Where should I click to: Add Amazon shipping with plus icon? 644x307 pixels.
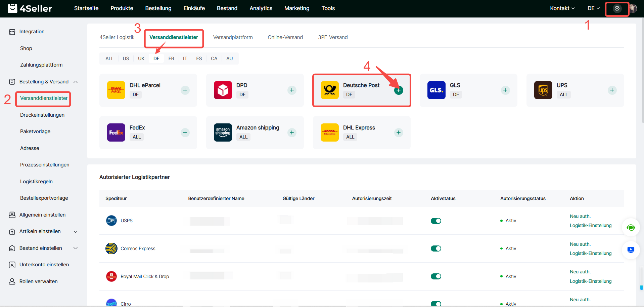click(x=292, y=132)
